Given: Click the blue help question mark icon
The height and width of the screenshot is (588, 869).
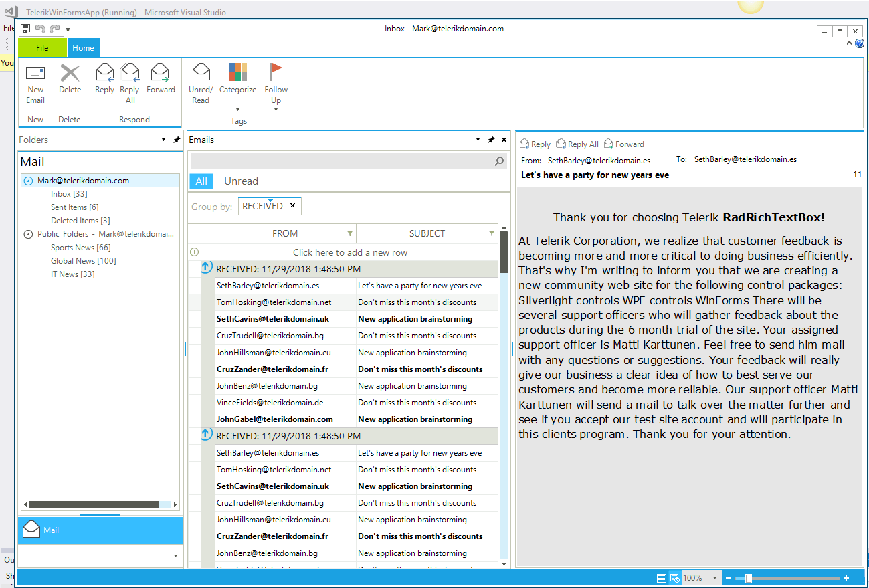Looking at the screenshot, I should pyautogui.click(x=860, y=43).
